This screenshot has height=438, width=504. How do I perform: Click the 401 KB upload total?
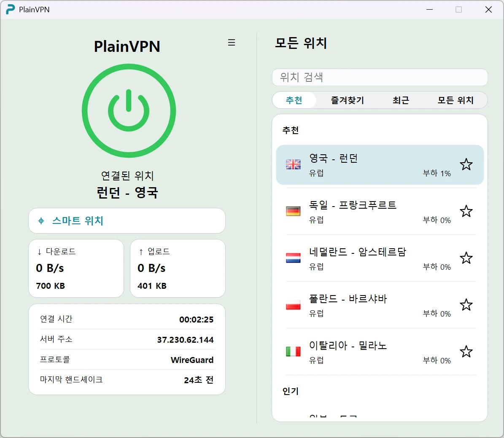click(152, 286)
